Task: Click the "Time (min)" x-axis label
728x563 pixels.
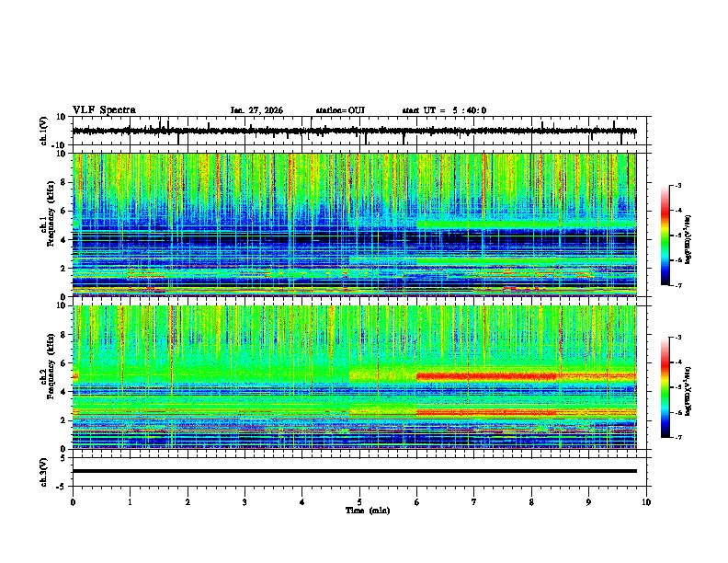Action: click(x=368, y=511)
